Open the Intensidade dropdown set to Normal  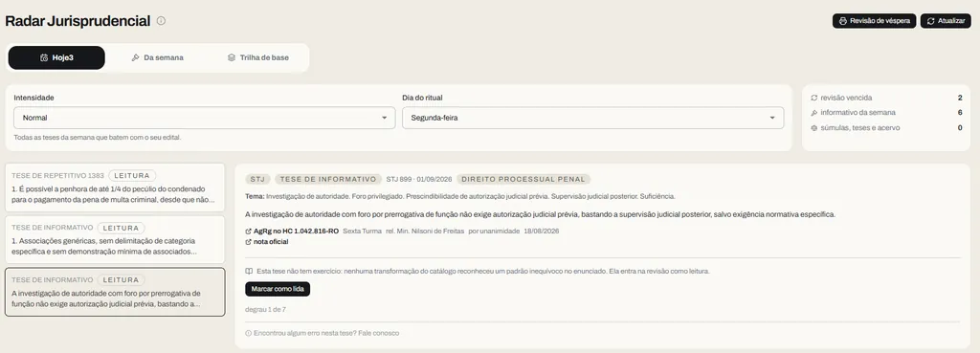coord(205,118)
